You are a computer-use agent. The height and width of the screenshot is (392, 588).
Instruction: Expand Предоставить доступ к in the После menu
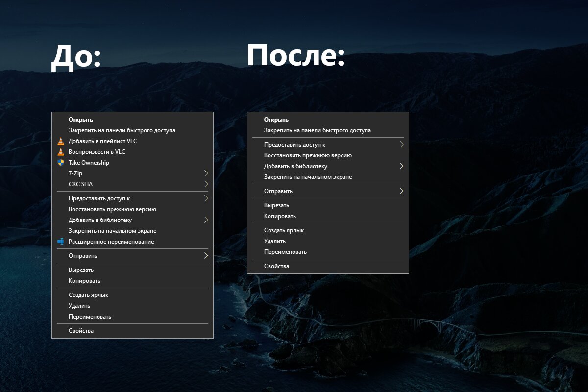401,145
